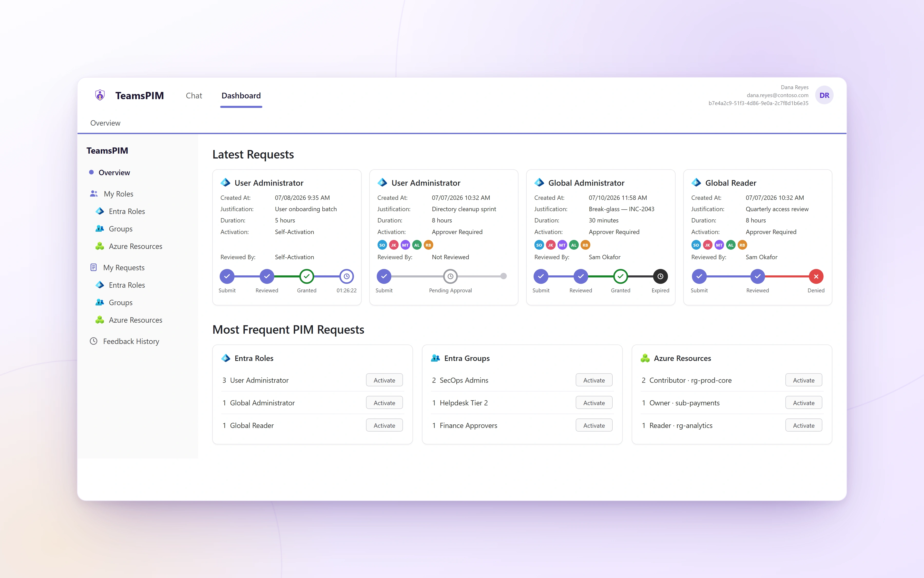Click the 'Not Reviewed' status text
This screenshot has width=924, height=578.
(450, 257)
